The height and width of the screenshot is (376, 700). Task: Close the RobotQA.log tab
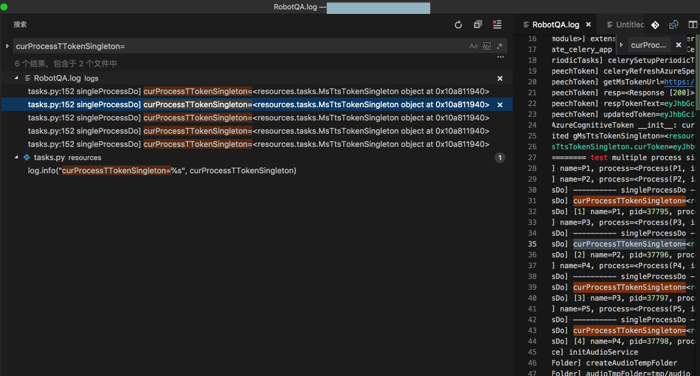[588, 25]
